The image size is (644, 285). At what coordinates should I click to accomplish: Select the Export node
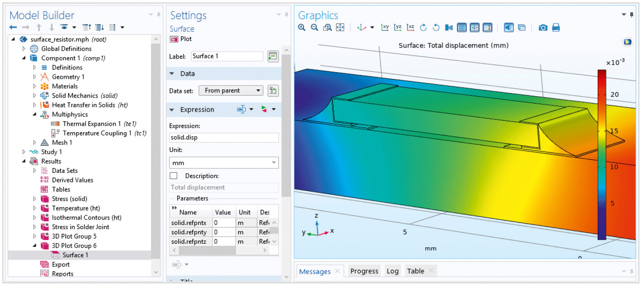[x=61, y=265]
